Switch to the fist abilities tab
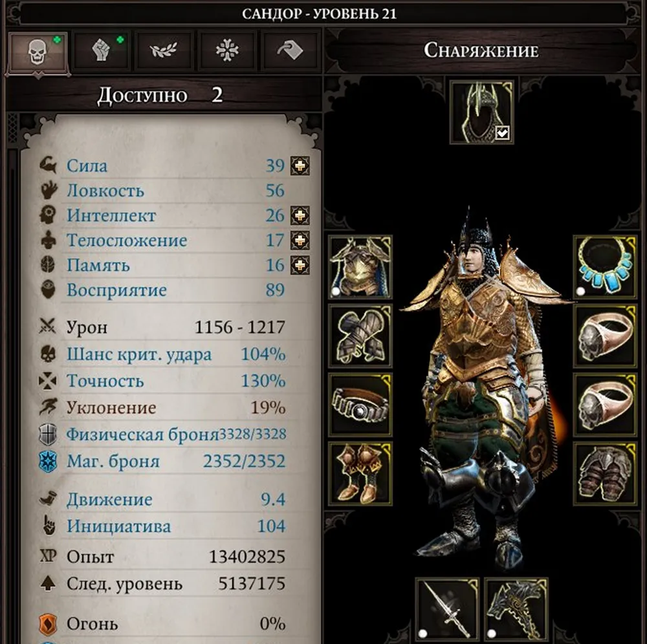This screenshot has width=647, height=644. pos(102,51)
